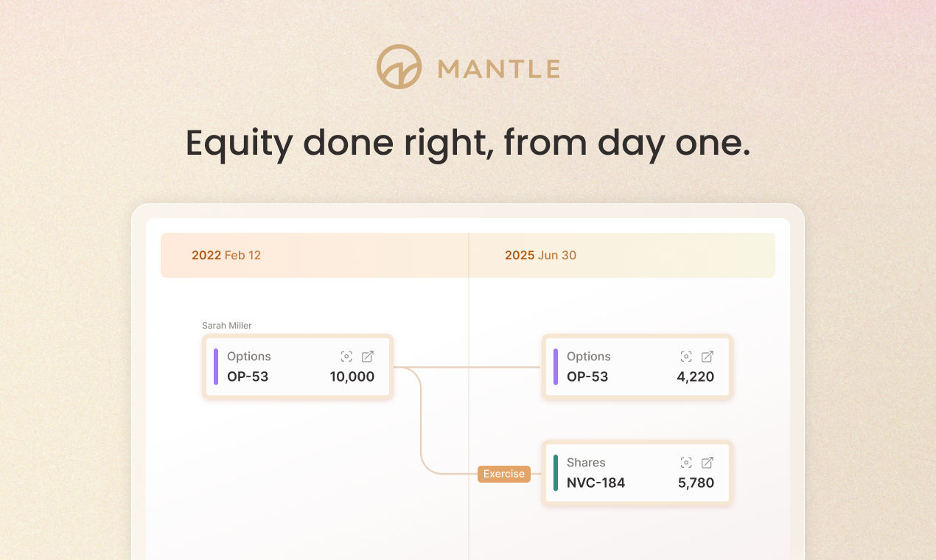Open the NVC-184 shares record externally
The height and width of the screenshot is (560, 936).
(x=707, y=463)
